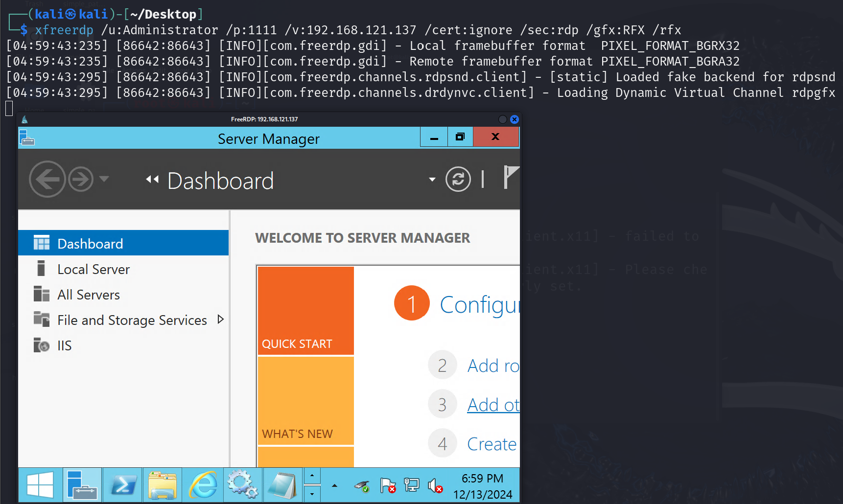843x504 pixels.
Task: Refresh the Server Manager dashboard
Action: (458, 179)
